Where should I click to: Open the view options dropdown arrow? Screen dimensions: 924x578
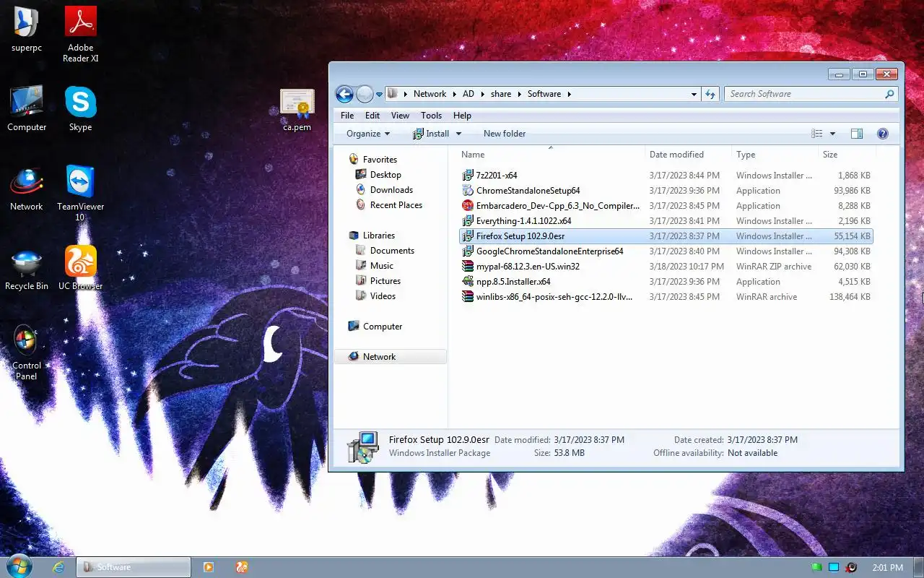click(832, 134)
